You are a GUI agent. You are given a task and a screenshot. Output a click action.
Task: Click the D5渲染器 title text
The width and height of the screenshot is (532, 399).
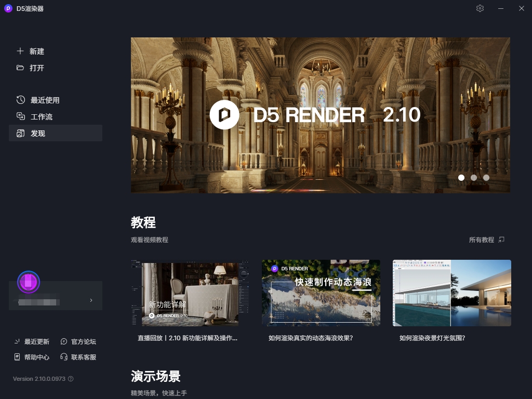[30, 8]
